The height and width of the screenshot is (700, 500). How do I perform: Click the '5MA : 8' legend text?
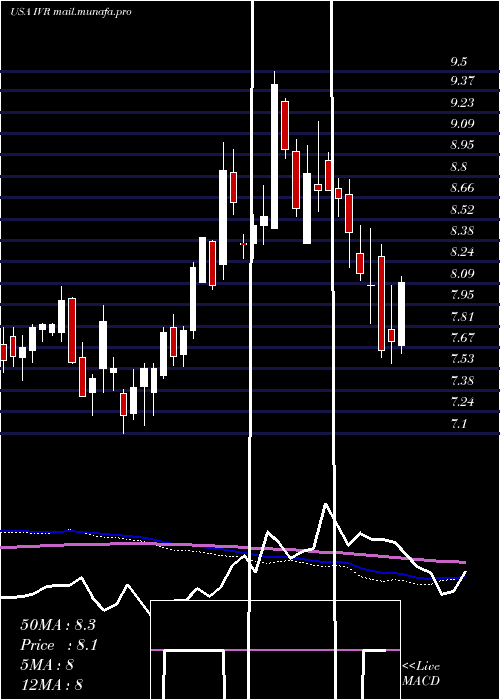pyautogui.click(x=47, y=665)
